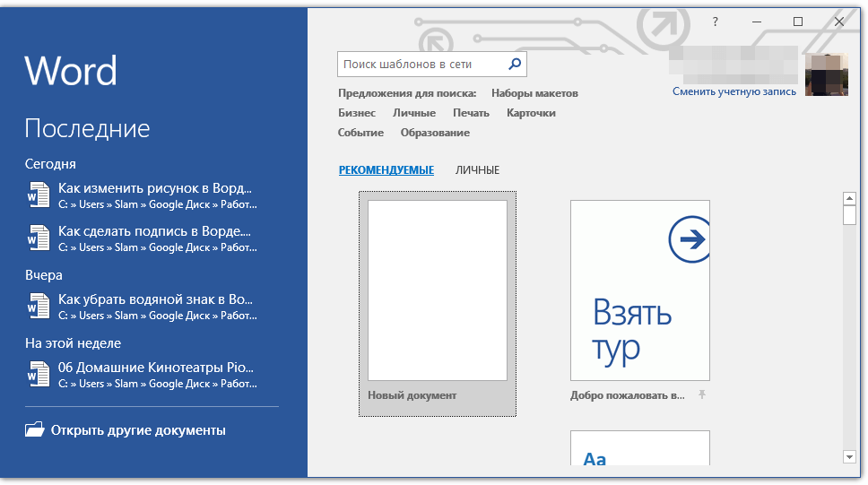Click the magnifier search icon in template search
Screen dimensions: 868x485
point(515,65)
